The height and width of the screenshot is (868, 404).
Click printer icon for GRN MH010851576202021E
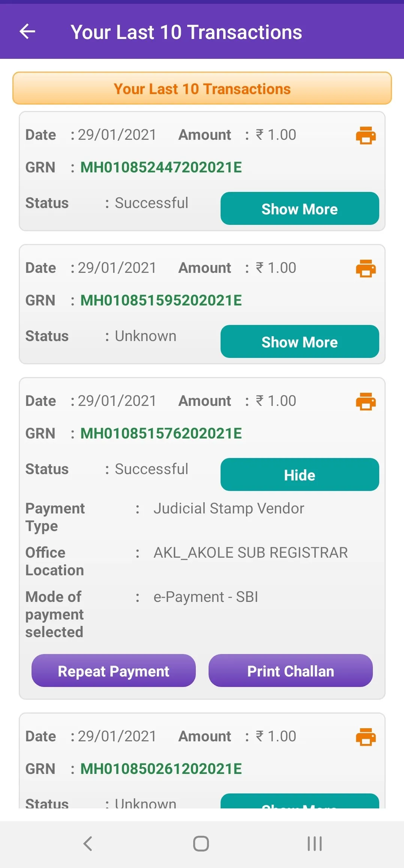(x=366, y=401)
